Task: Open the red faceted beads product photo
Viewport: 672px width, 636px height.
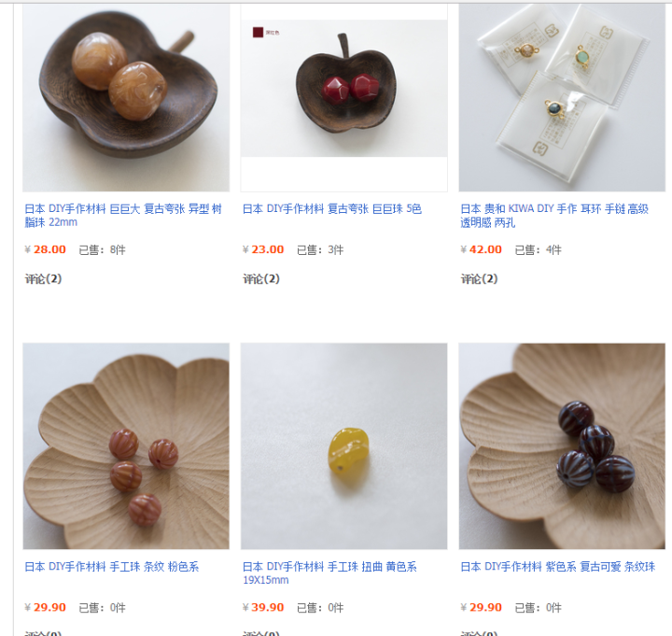Action: coord(344,98)
